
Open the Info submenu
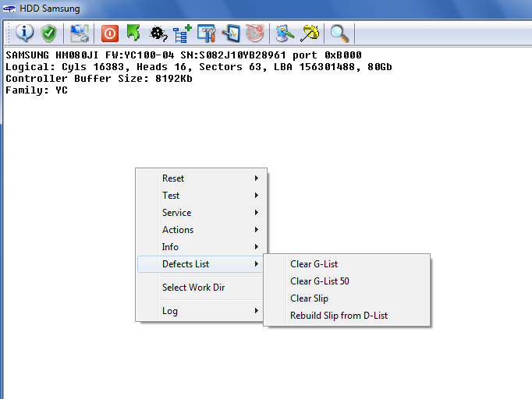(x=200, y=247)
